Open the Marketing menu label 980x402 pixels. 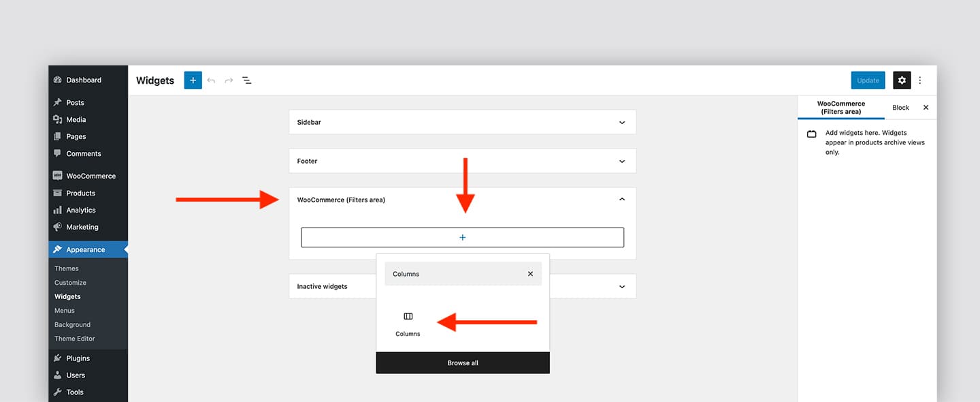(x=82, y=227)
